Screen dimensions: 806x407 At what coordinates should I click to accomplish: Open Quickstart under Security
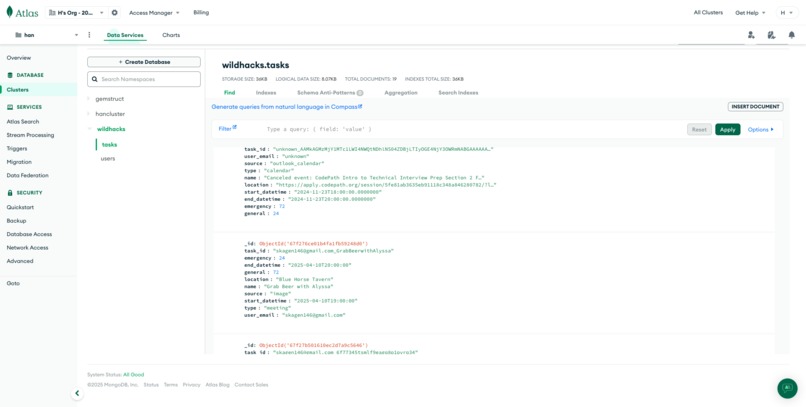pyautogui.click(x=20, y=208)
